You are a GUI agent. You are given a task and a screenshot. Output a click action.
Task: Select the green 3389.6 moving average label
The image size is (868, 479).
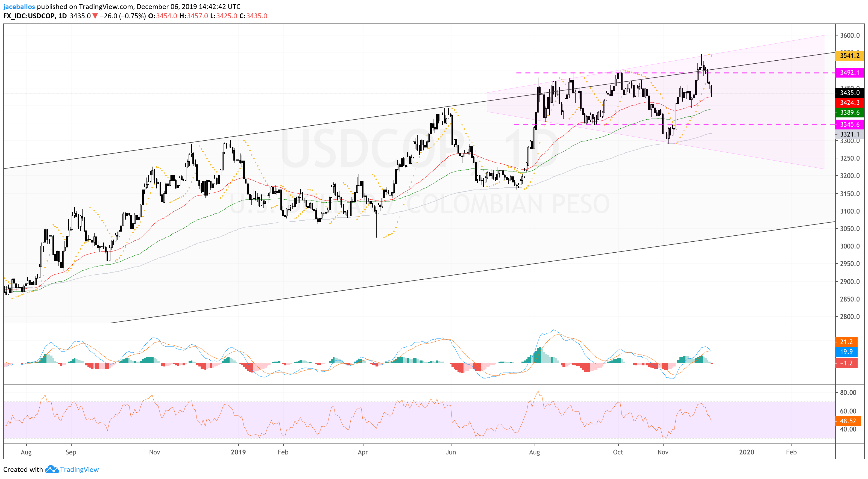coord(849,113)
